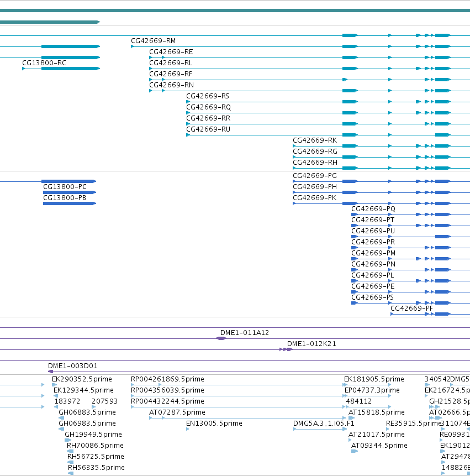Image resolution: width=470 pixels, height=476 pixels.
Task: Open EST RP004261869.5prime
Action: pos(167,379)
